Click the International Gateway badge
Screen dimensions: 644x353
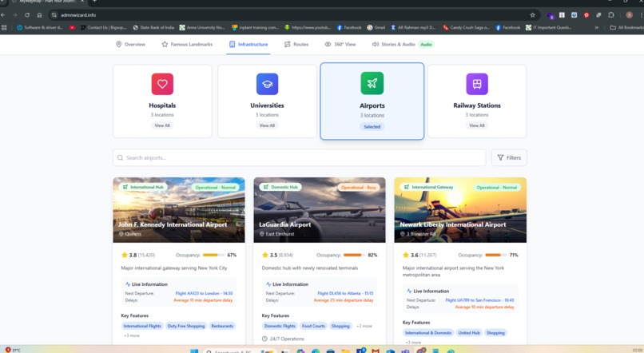click(x=428, y=187)
